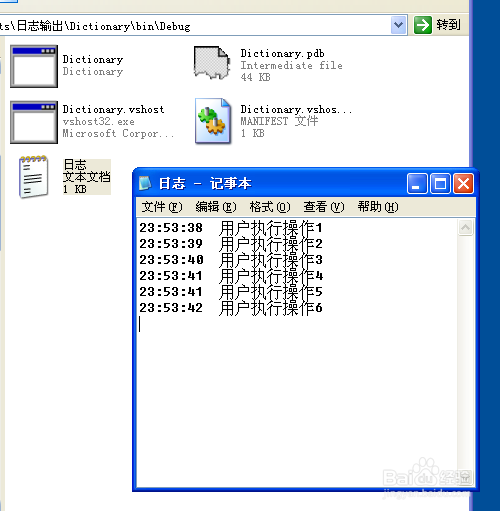500x511 pixels.
Task: Click the Dictionary.pdb file name
Action: coord(282,54)
